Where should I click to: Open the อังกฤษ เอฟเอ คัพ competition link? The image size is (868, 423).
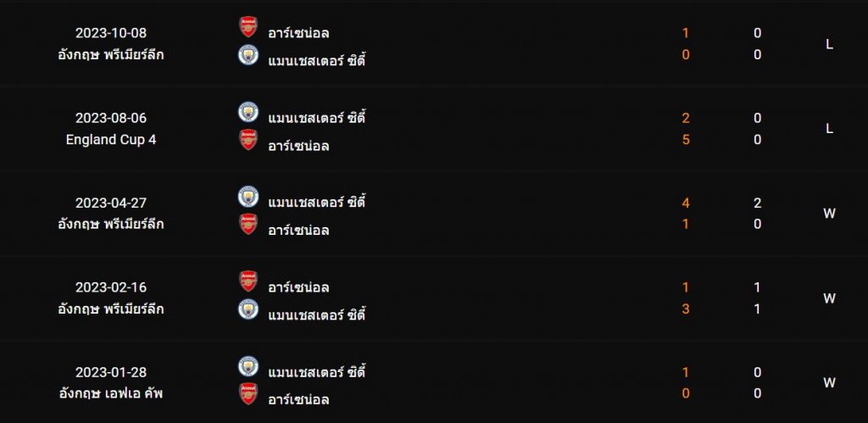111,393
